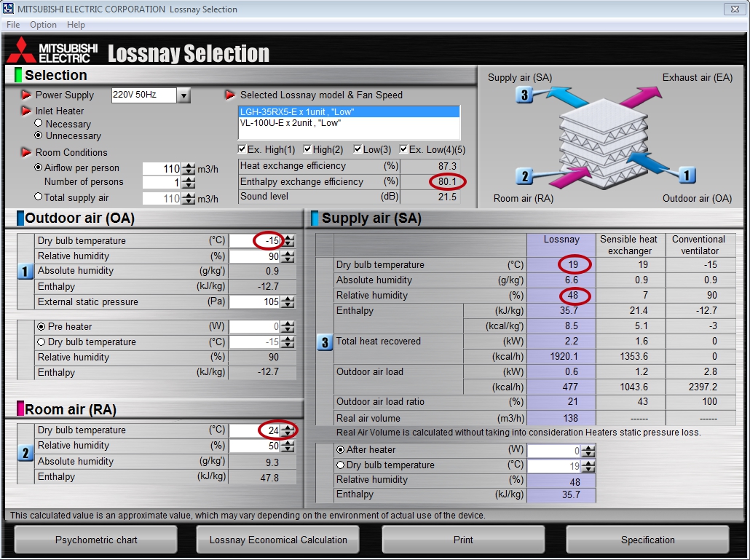Click the number 3 Supply air badge in diagram
Viewport: 750px width, 560px height.
point(524,95)
